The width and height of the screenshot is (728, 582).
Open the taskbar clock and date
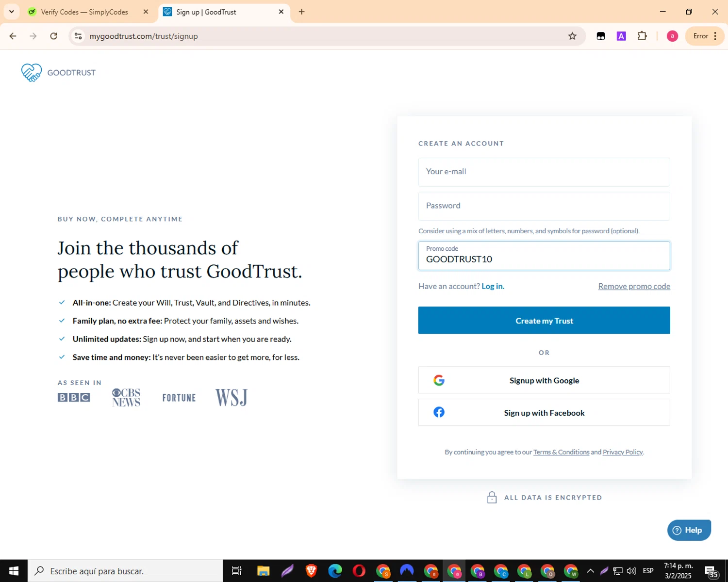tap(678, 571)
